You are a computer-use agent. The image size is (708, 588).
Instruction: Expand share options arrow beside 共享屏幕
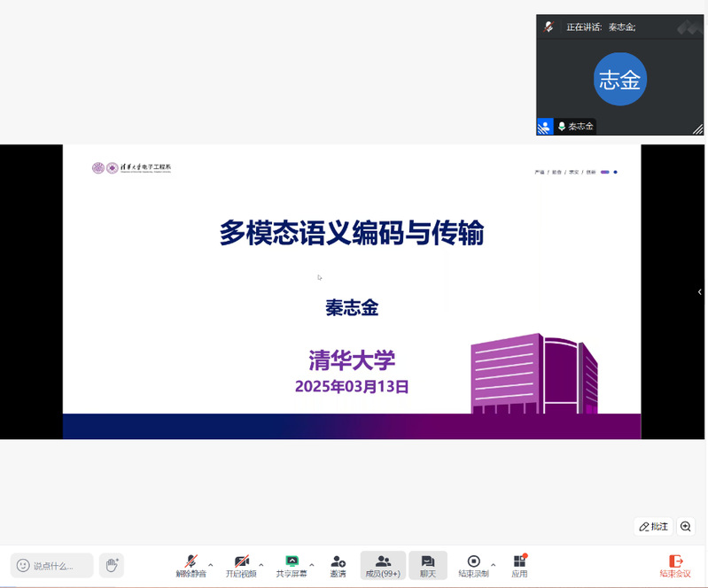(x=312, y=565)
